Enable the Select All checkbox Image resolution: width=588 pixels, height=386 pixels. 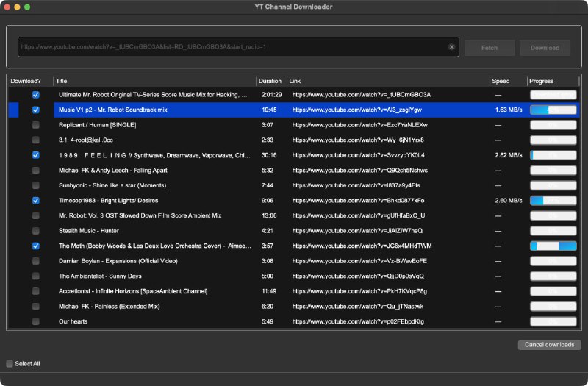pyautogui.click(x=10, y=364)
